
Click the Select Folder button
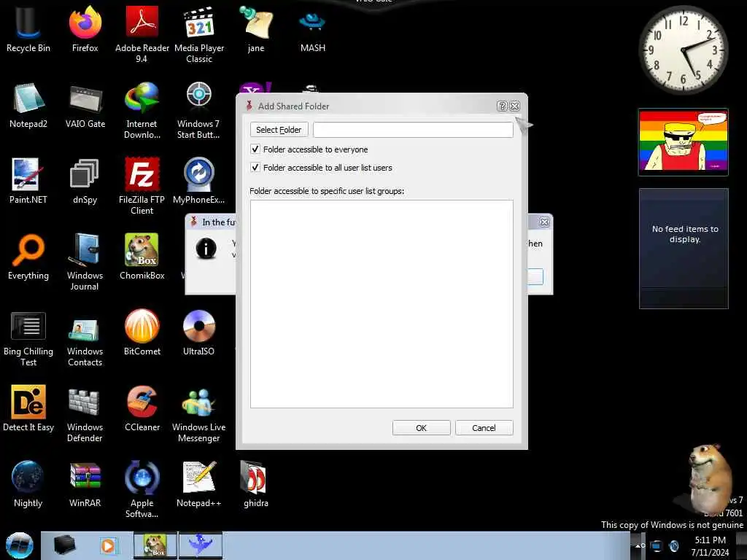[279, 130]
